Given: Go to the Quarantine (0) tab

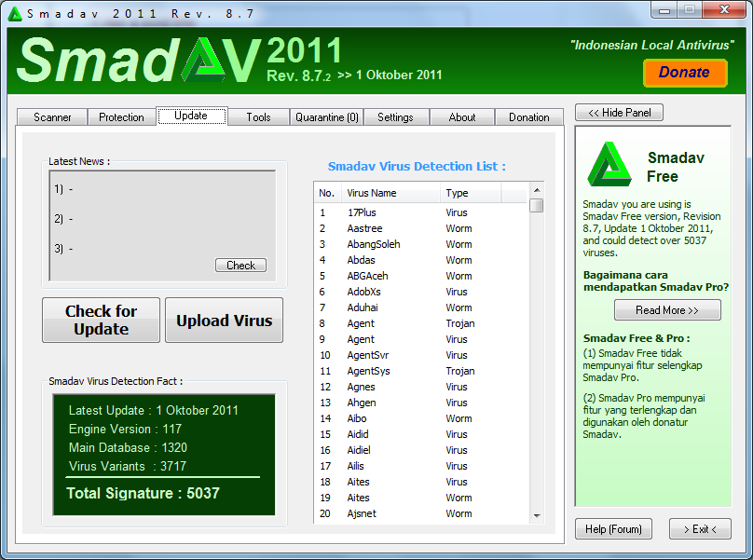Looking at the screenshot, I should click(326, 117).
